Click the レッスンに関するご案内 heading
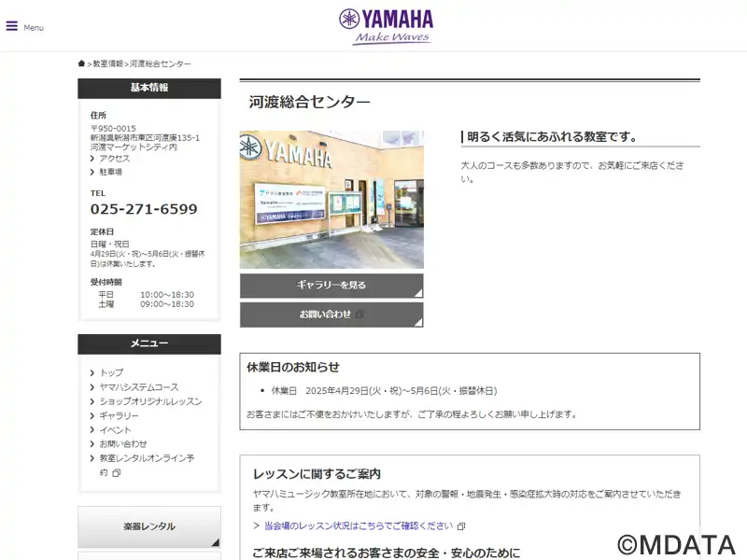747x560 pixels. coord(317,474)
